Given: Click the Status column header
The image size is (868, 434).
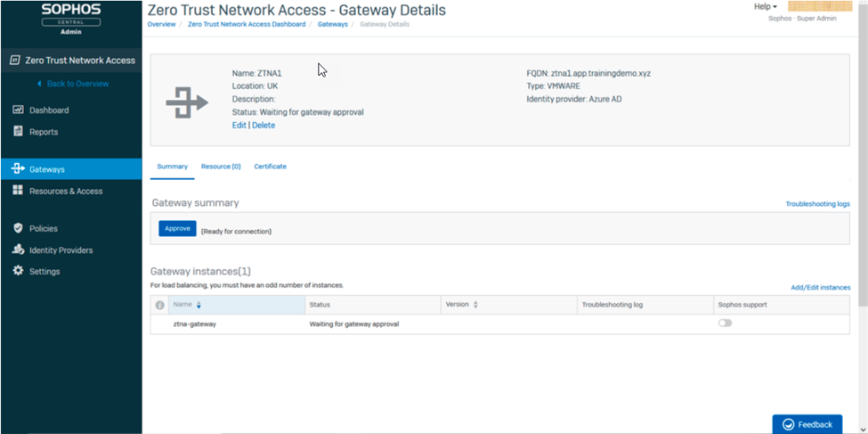Looking at the screenshot, I should pyautogui.click(x=372, y=305).
